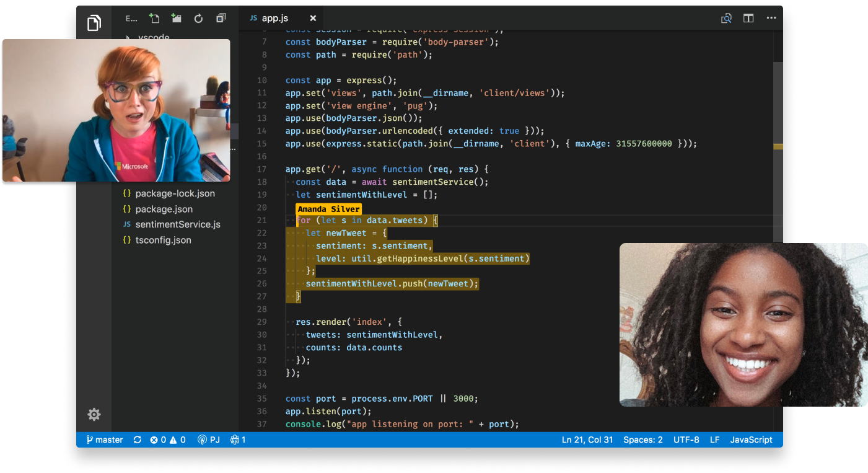This screenshot has width=868, height=473.
Task: Place the cursor on 'const app = express();'
Action: coord(341,80)
